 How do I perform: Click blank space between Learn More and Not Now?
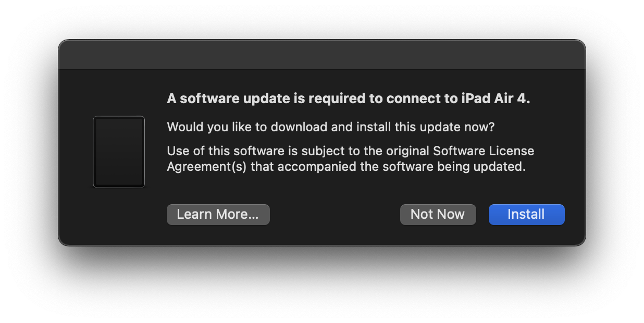335,215
